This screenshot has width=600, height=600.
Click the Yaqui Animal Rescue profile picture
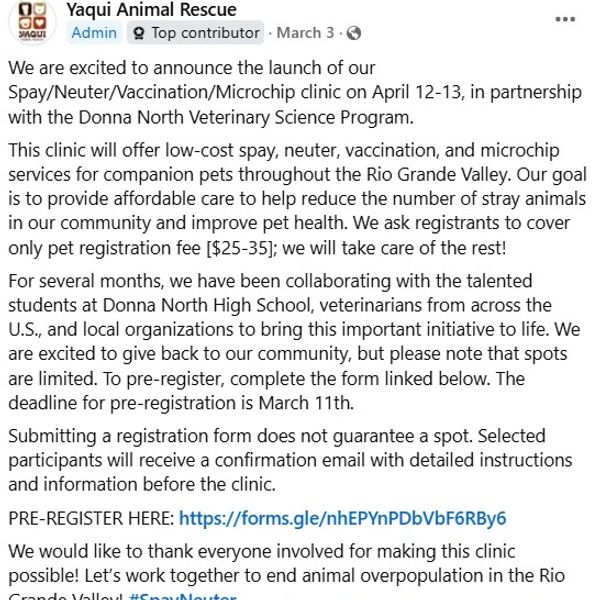tap(33, 20)
